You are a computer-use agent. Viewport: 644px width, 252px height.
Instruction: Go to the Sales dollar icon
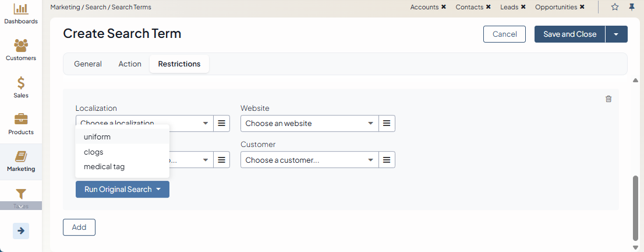(x=21, y=83)
